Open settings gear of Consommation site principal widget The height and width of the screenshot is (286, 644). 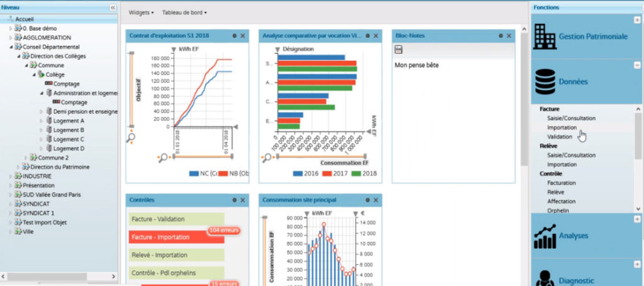(367, 200)
